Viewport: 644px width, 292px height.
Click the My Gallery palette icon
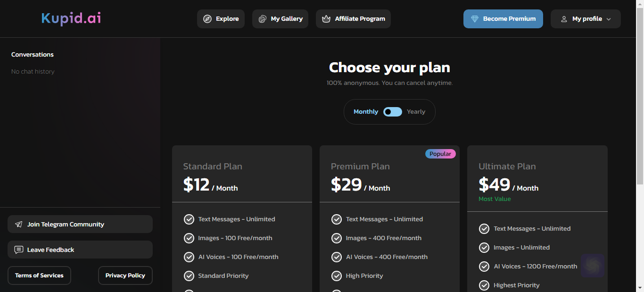point(262,19)
